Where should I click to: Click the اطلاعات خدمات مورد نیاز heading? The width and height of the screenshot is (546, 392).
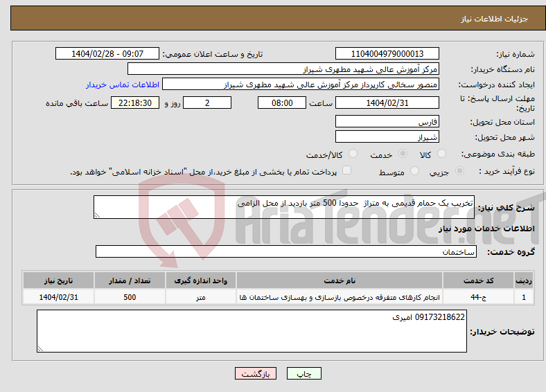click(486, 229)
